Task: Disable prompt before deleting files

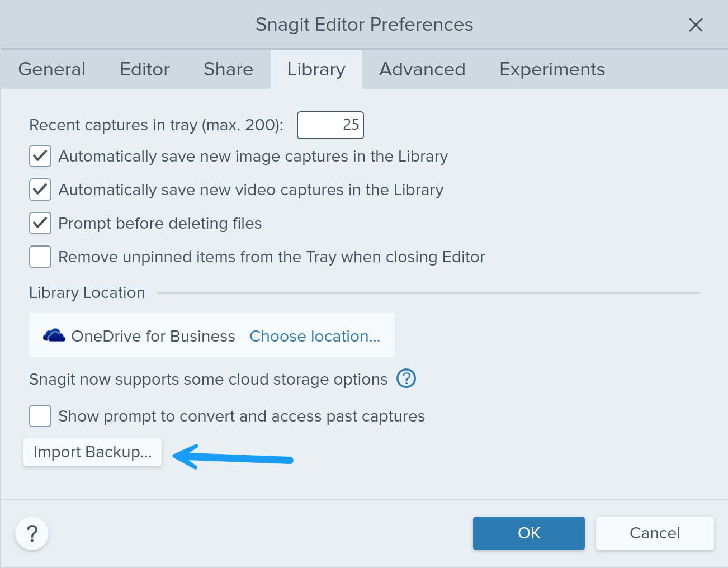Action: (x=40, y=224)
